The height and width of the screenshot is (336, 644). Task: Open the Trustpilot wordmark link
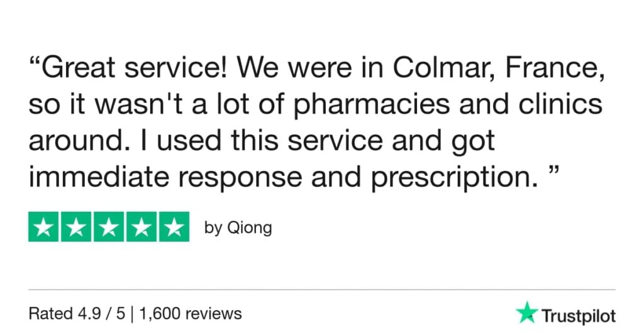[x=578, y=315]
